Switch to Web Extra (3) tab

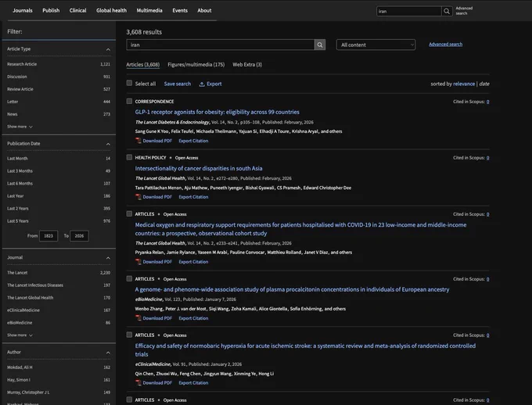pyautogui.click(x=247, y=64)
